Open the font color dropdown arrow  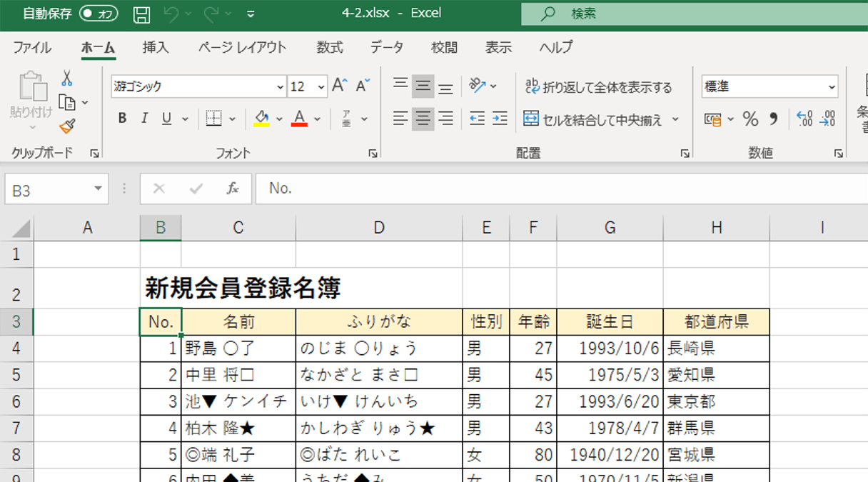318,119
